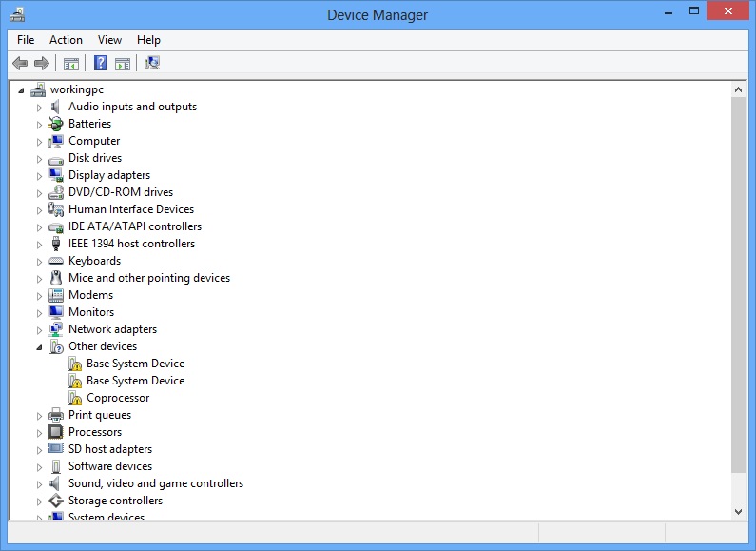The width and height of the screenshot is (756, 551).
Task: Toggle the show/hide action pane icon
Action: pos(123,64)
